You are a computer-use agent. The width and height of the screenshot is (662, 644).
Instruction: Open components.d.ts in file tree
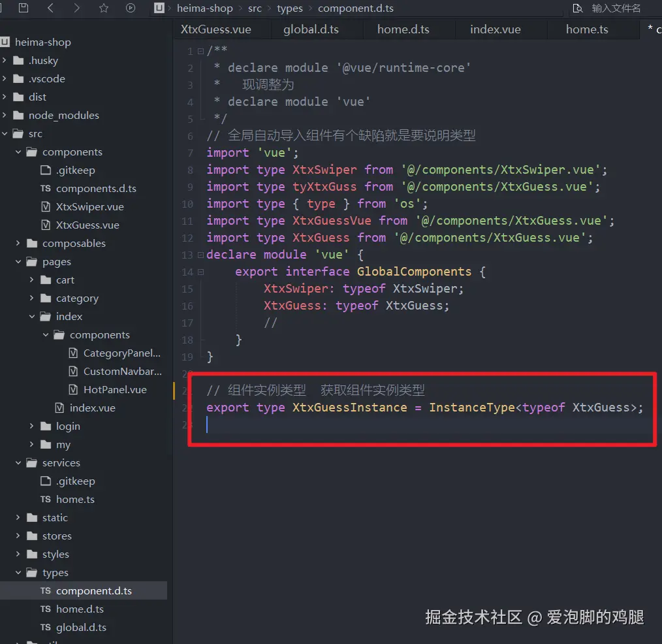tap(96, 188)
